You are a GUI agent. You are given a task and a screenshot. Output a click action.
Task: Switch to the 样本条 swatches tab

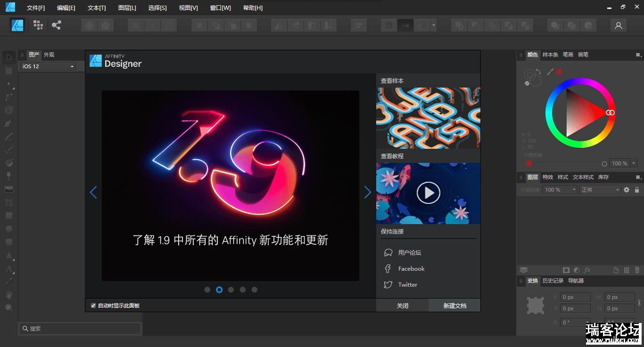coord(550,55)
